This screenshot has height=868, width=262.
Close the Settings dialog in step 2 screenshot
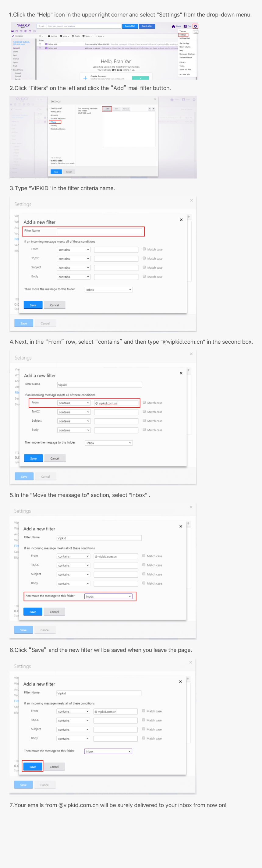click(155, 99)
